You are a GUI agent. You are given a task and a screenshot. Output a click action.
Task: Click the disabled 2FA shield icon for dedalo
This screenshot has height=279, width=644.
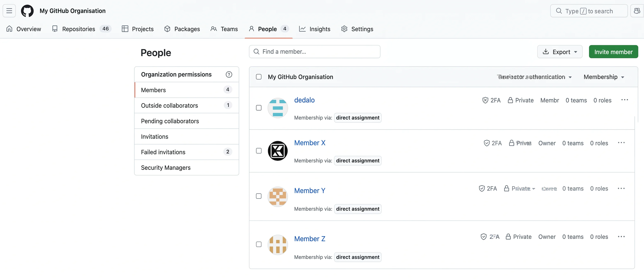point(485,100)
